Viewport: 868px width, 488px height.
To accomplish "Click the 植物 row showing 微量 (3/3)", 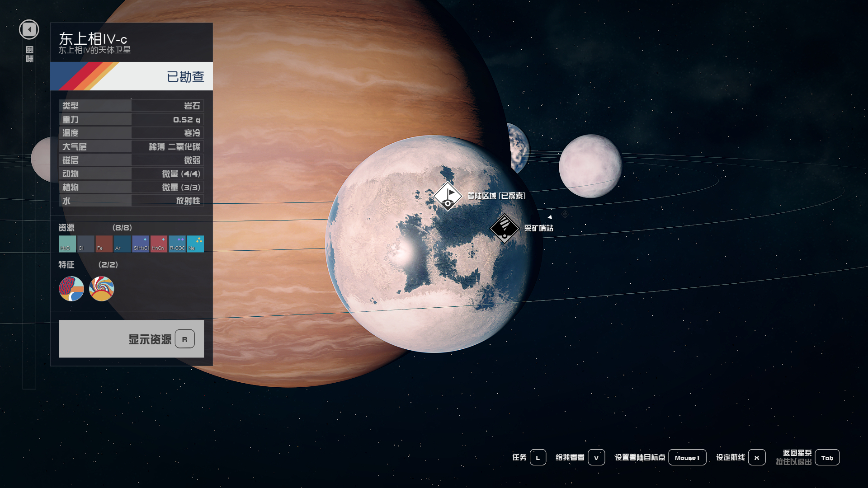I will point(132,187).
